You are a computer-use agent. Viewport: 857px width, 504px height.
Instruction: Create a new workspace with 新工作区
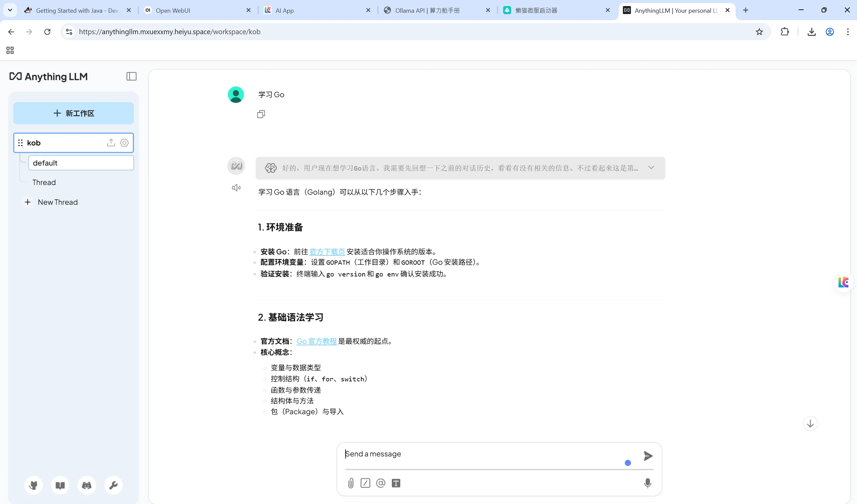click(73, 113)
